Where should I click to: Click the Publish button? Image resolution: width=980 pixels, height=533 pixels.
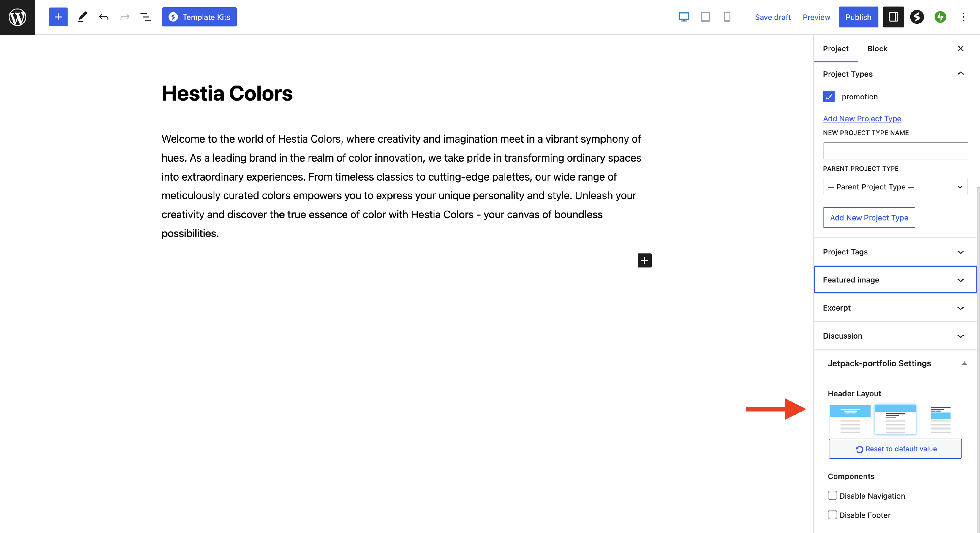(858, 17)
